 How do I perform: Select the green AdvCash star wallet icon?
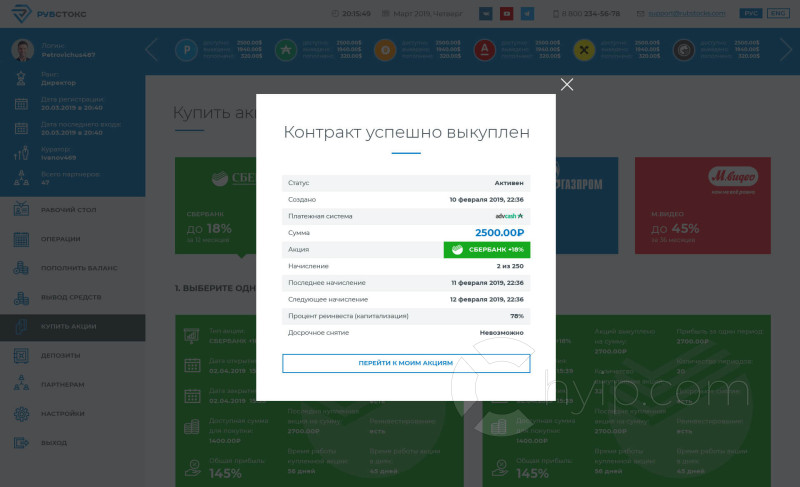point(286,50)
